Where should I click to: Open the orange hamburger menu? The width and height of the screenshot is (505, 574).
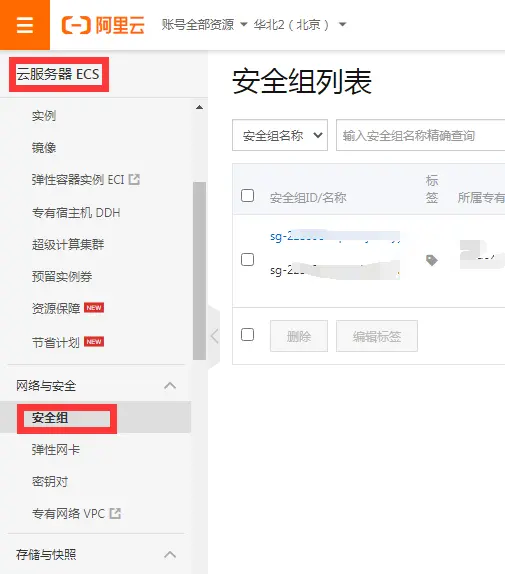(25, 25)
